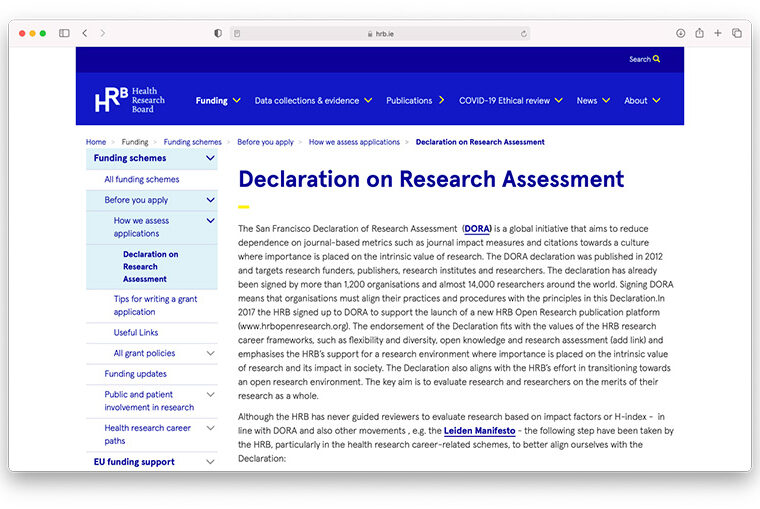Click Funding schemes breadcrumb

tap(192, 142)
